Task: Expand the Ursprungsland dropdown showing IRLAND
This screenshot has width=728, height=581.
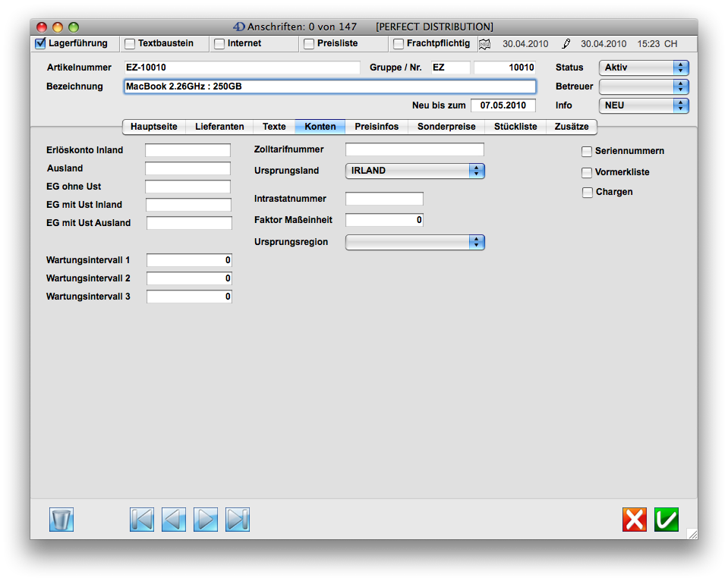Action: 414,171
